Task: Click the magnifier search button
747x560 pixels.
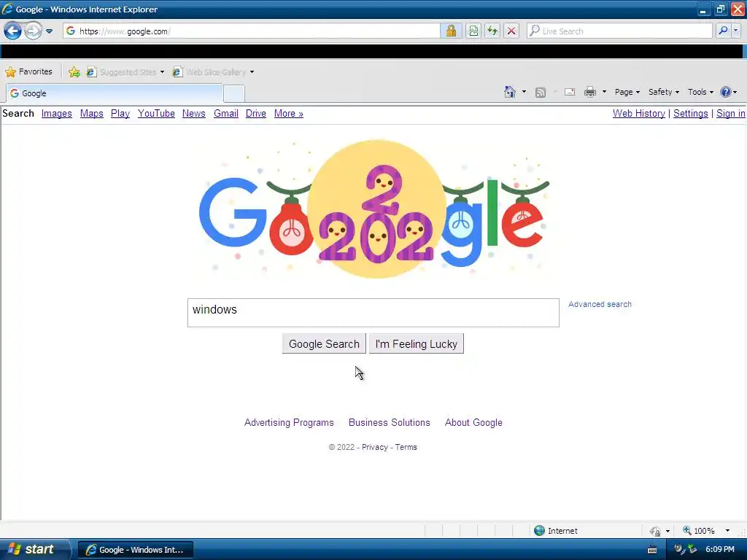Action: click(723, 31)
